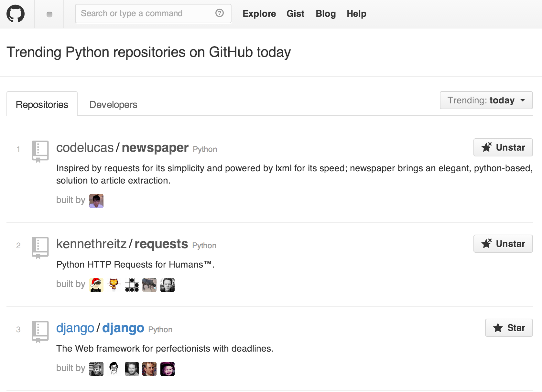Click the repository book icon beside django
The image size is (542, 392).
point(40,332)
